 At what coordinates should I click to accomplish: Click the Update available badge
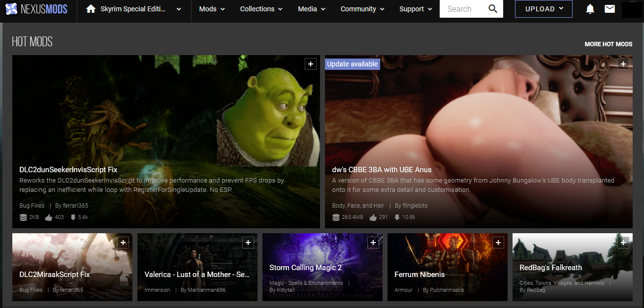(353, 64)
